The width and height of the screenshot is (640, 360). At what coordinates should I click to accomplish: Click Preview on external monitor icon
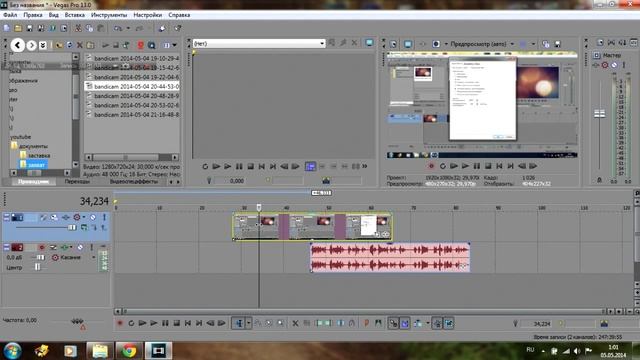[408, 44]
